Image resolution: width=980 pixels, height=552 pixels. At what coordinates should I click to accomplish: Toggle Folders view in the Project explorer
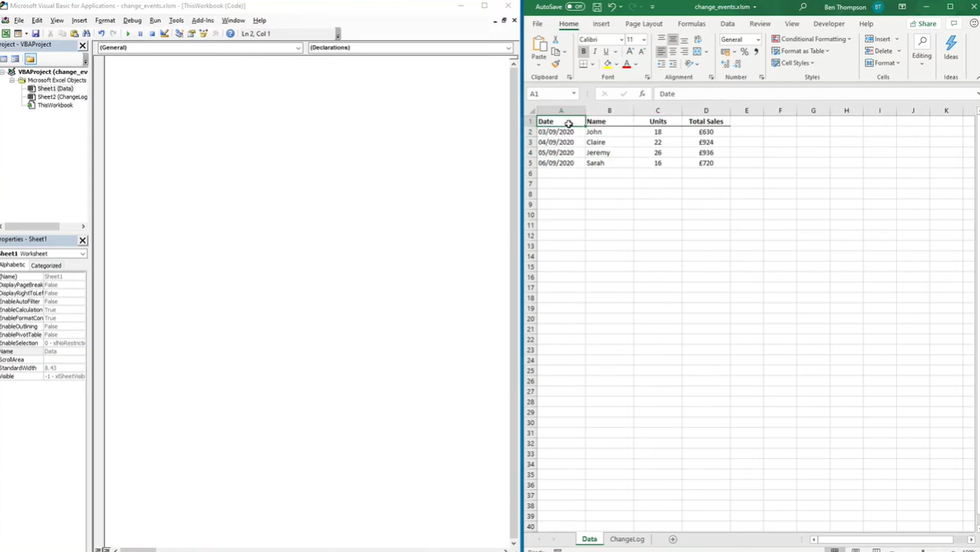[x=30, y=58]
